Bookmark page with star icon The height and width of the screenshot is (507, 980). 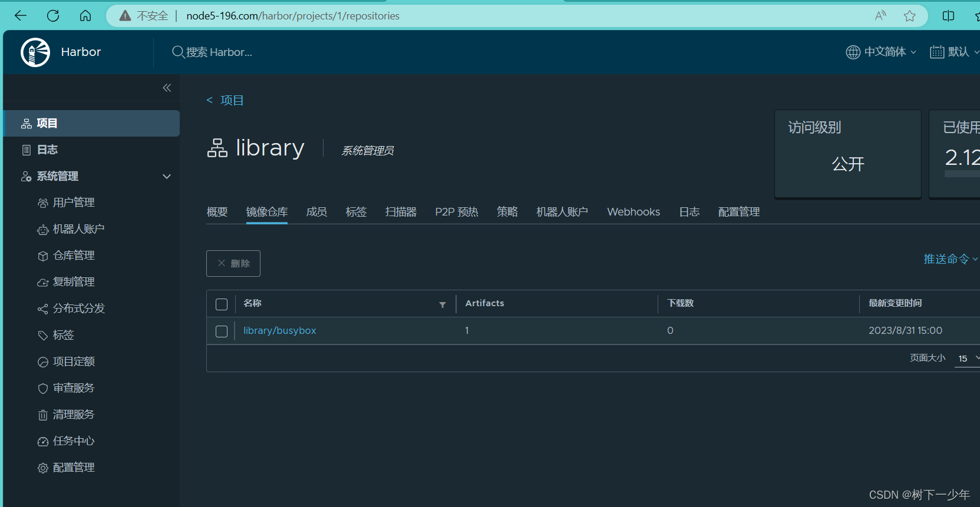click(x=910, y=16)
